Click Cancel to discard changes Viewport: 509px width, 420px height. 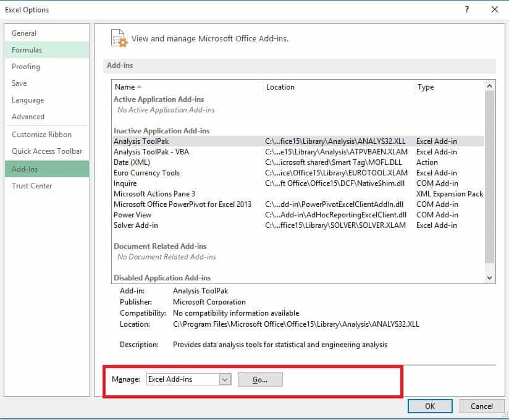coord(481,406)
